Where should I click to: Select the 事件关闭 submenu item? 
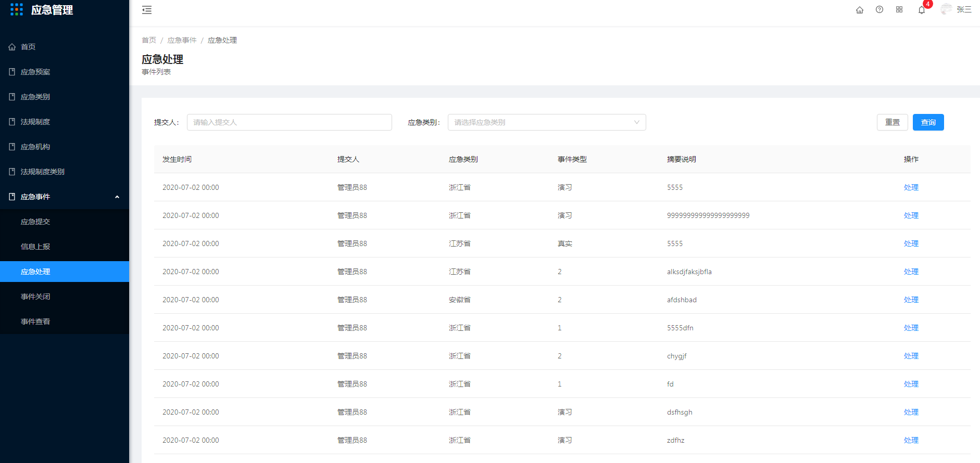coord(65,297)
